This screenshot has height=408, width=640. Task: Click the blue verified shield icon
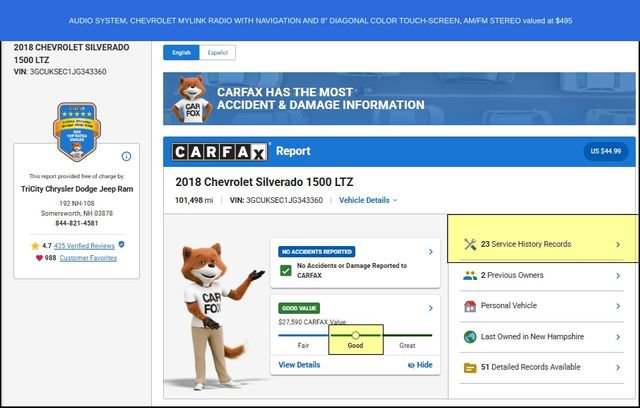[x=121, y=245]
